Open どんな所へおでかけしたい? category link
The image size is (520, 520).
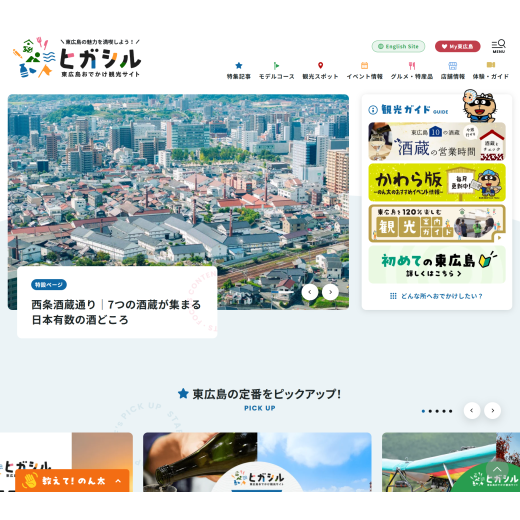pos(436,296)
